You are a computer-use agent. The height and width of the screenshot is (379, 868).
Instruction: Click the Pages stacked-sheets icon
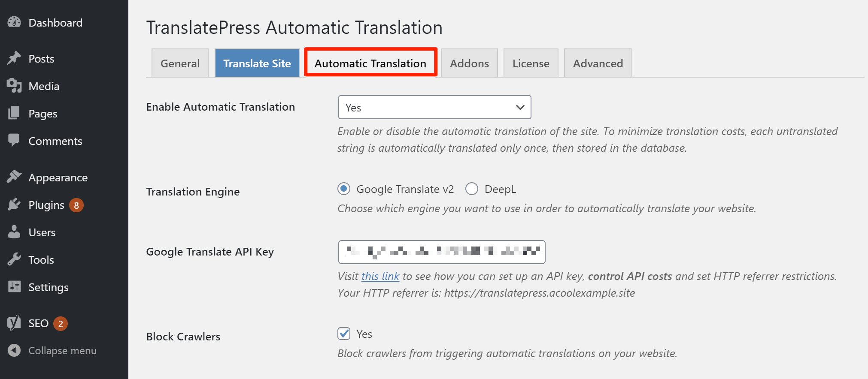[14, 113]
